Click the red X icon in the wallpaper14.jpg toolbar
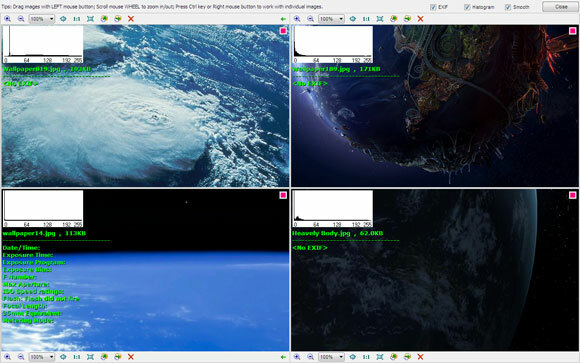 point(131,357)
